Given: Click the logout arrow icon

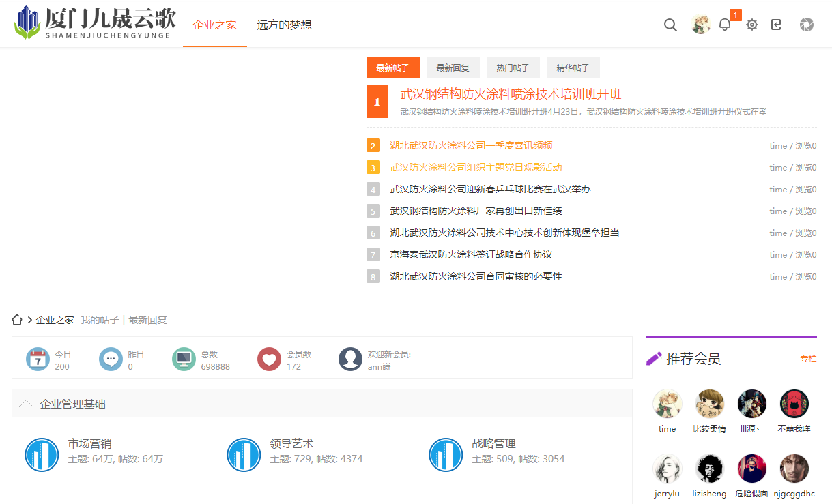Looking at the screenshot, I should point(776,25).
